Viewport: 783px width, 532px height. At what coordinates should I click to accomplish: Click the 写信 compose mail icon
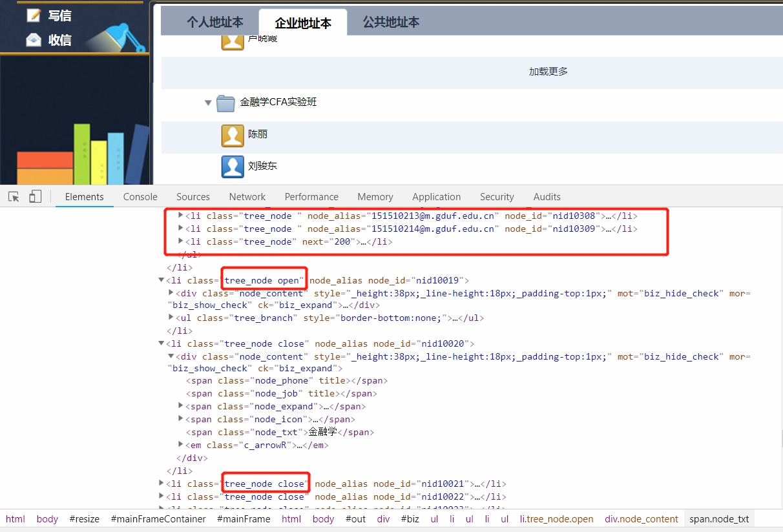34,15
